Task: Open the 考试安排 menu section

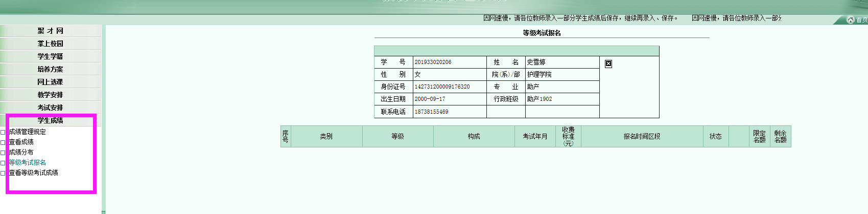Action: coord(50,108)
